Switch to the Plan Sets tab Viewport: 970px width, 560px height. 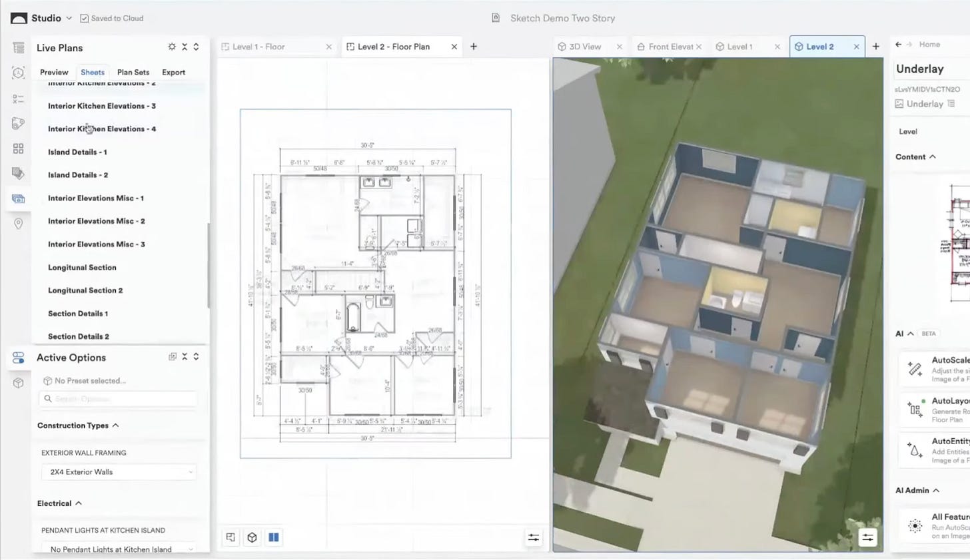pyautogui.click(x=133, y=72)
